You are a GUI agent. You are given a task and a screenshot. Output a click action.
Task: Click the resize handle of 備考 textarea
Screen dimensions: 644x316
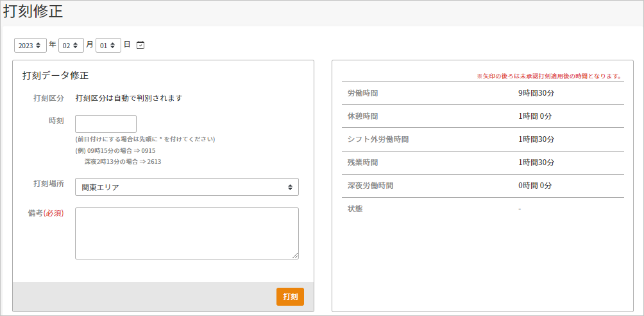[295, 256]
